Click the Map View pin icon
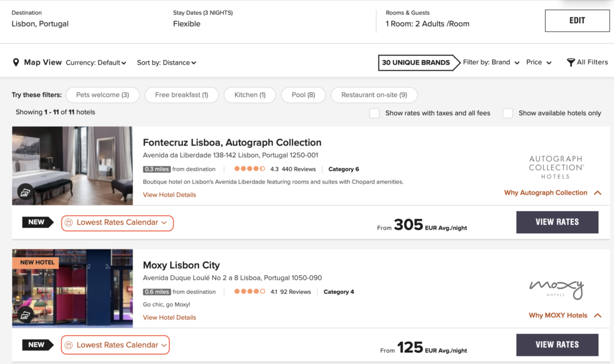The height and width of the screenshot is (364, 614). tap(16, 62)
